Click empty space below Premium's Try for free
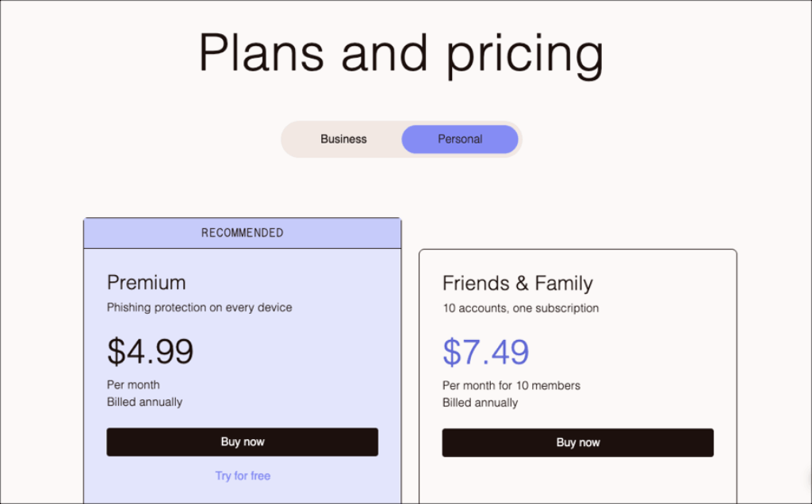812x504 pixels. [x=243, y=493]
